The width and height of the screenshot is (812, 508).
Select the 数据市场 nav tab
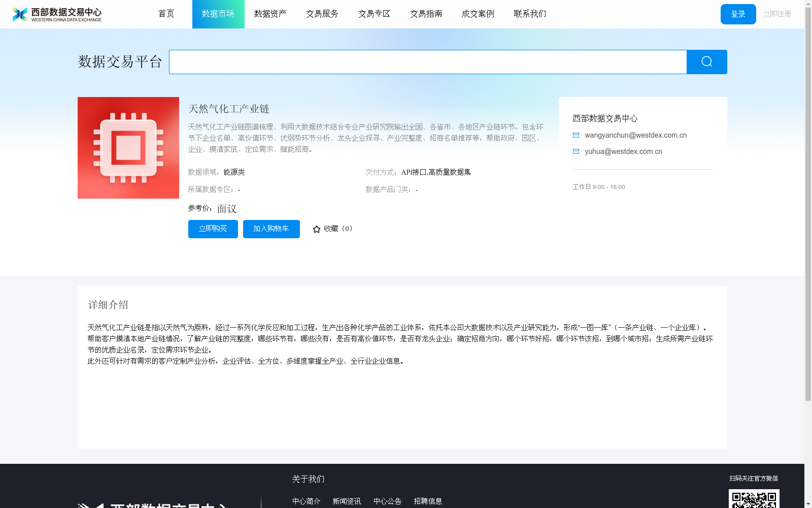[x=218, y=14]
